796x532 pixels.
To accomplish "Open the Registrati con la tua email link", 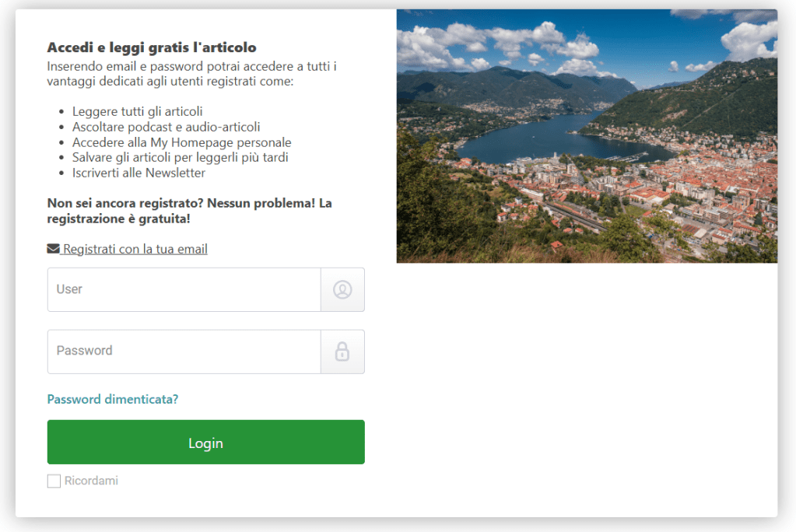I will coord(135,249).
